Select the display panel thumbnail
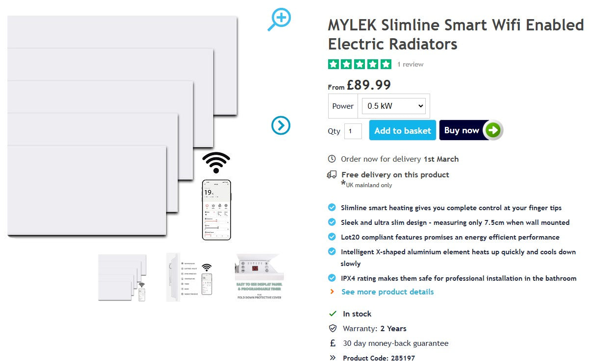The image size is (592, 364). (259, 277)
